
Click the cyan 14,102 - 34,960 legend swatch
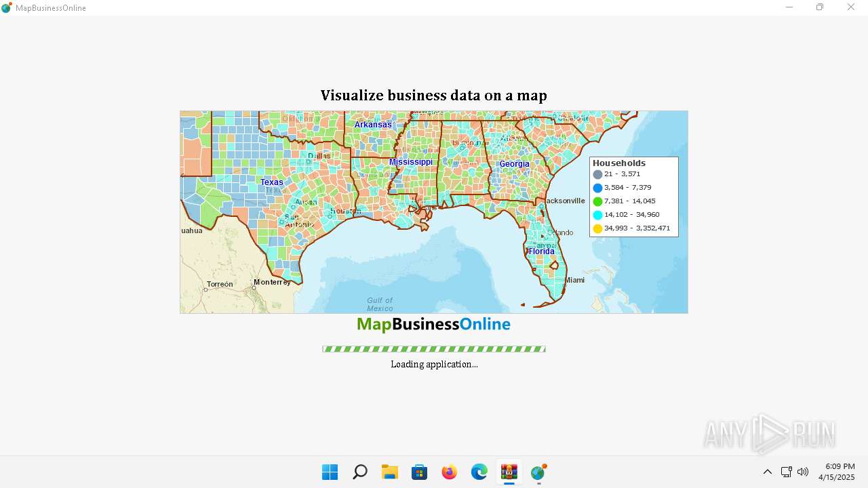(x=597, y=215)
